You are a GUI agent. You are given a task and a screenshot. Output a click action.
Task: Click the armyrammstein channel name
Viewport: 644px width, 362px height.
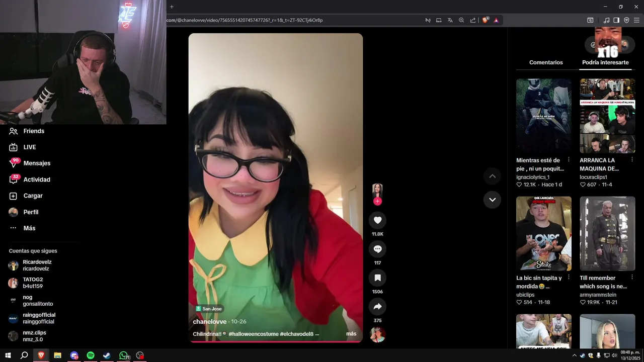[598, 295]
